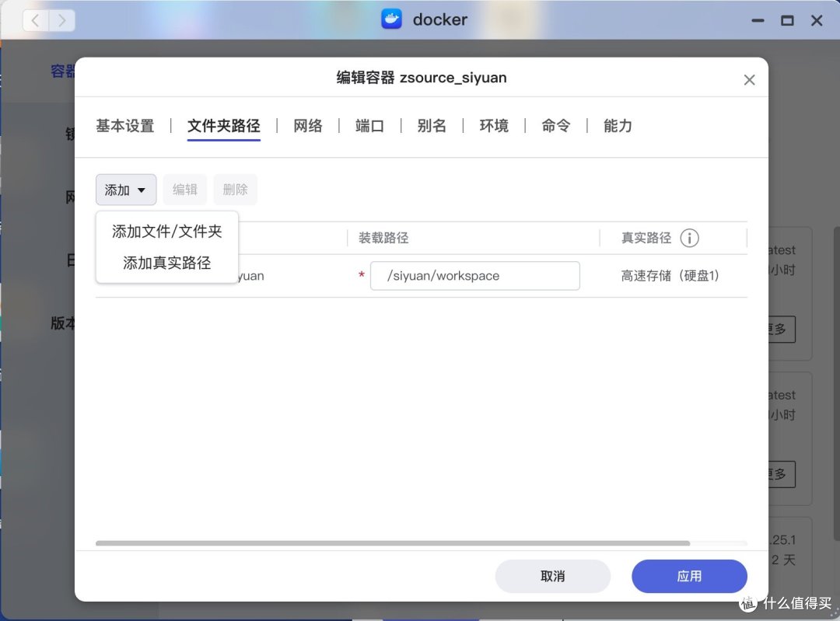Close the edit container dialog
The width and height of the screenshot is (840, 621).
(750, 80)
